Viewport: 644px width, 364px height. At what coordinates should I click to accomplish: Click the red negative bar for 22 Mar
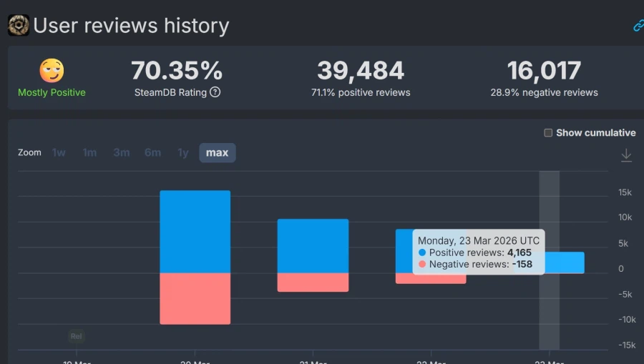point(431,279)
